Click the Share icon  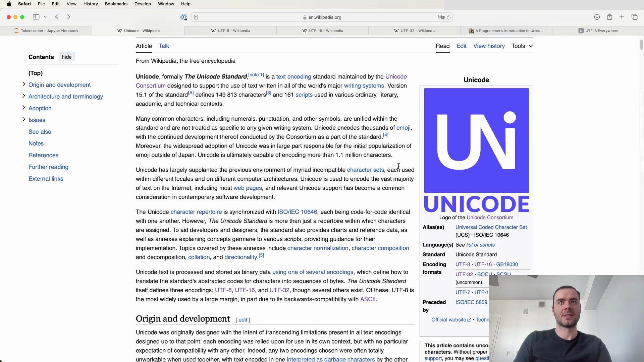[x=609, y=17]
